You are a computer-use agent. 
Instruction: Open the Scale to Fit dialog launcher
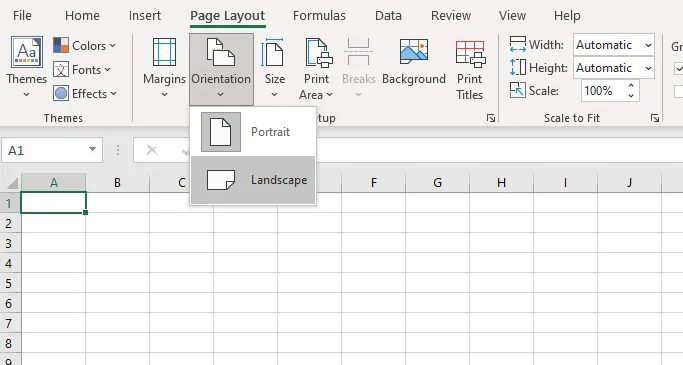click(654, 118)
